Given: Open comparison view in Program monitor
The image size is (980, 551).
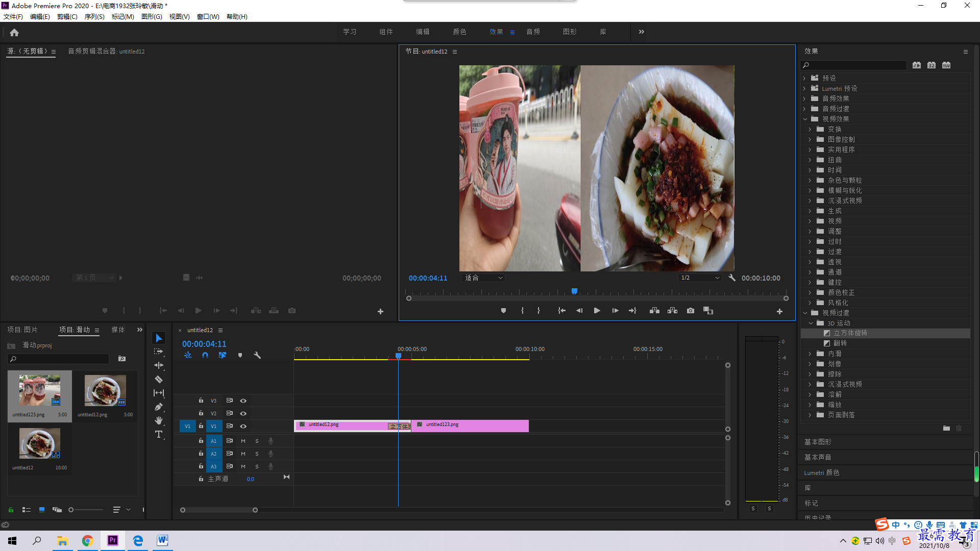Looking at the screenshot, I should (708, 311).
